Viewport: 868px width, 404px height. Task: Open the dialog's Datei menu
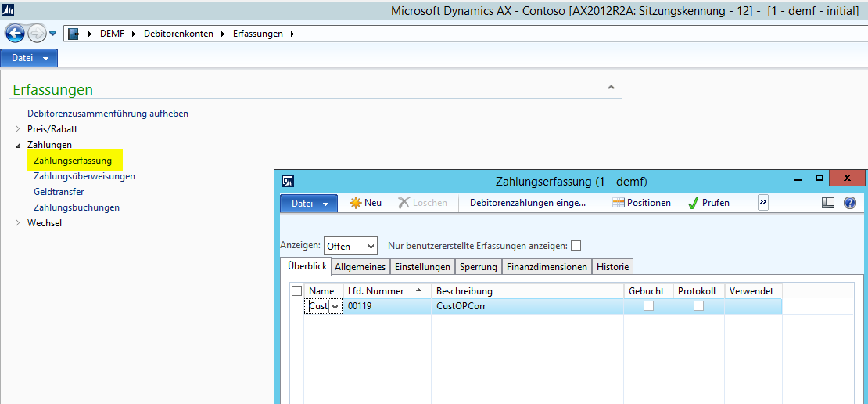309,203
